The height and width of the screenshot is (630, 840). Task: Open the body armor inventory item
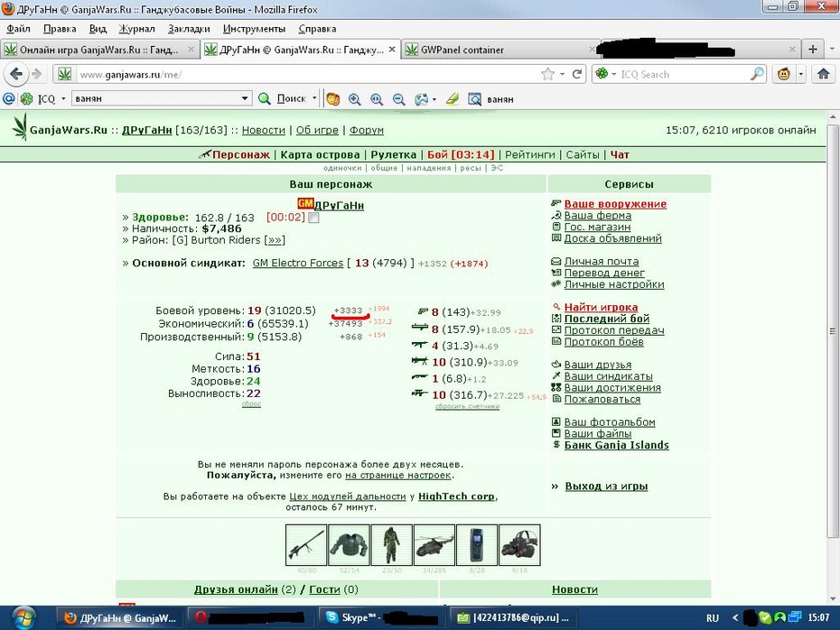pos(349,545)
